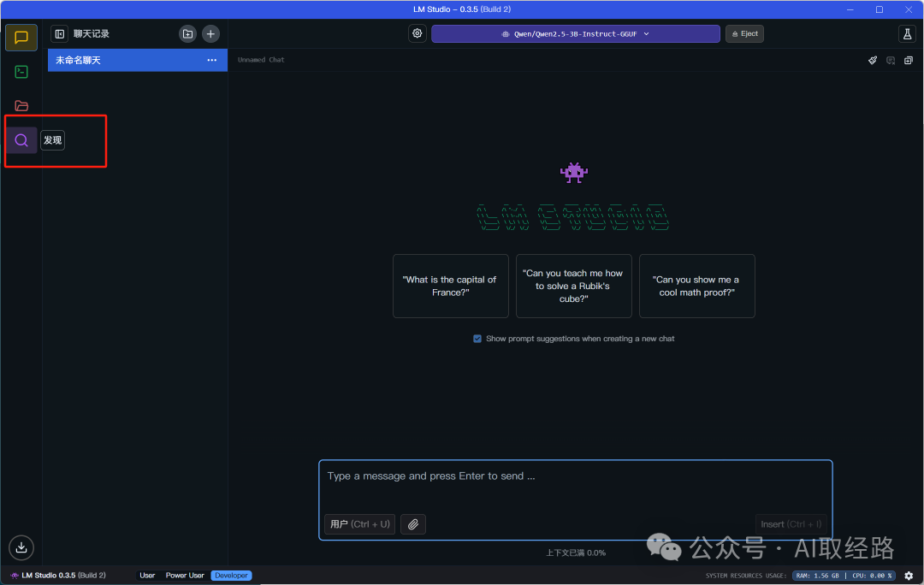Screen dimensions: 924x585
Task: Open the Chat view in sidebar
Action: 21,38
